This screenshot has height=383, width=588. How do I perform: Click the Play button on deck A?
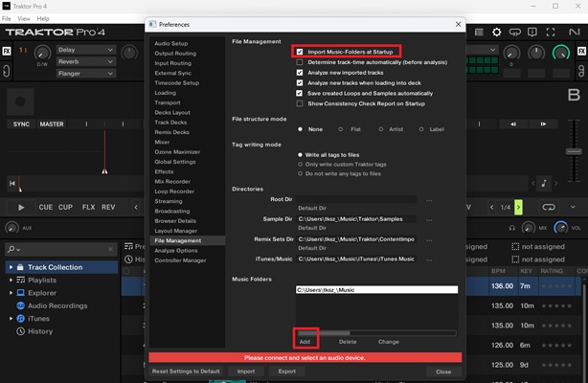(x=21, y=207)
